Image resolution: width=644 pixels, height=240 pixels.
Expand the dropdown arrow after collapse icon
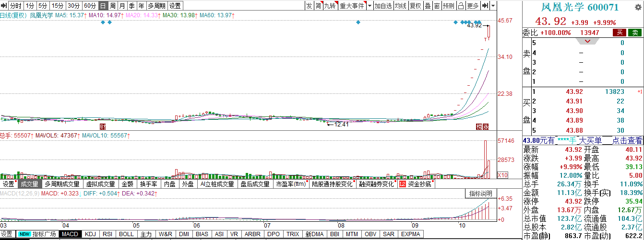pos(493,6)
